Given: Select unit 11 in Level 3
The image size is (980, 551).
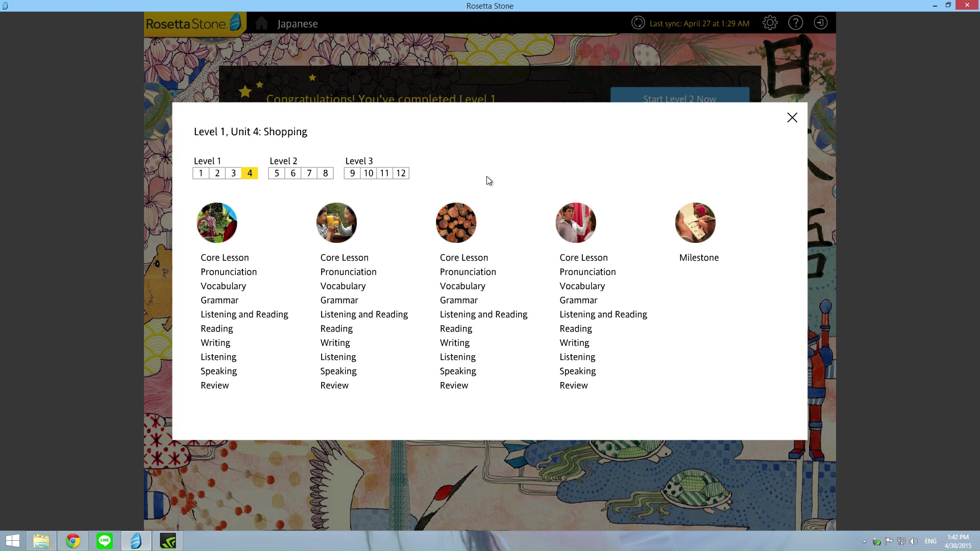Looking at the screenshot, I should pos(385,173).
